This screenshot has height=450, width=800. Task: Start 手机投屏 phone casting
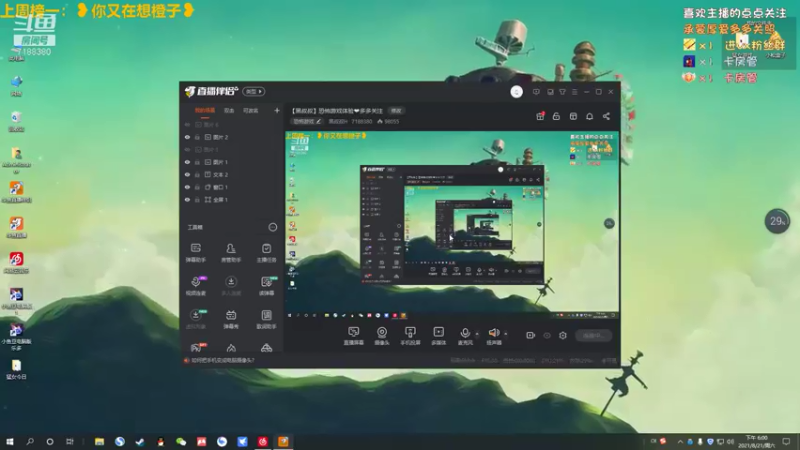tap(410, 336)
